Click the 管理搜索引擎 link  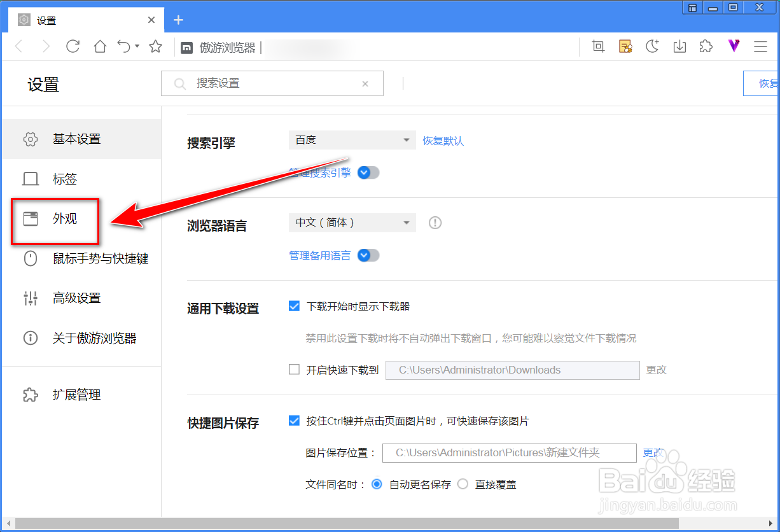pyautogui.click(x=320, y=172)
